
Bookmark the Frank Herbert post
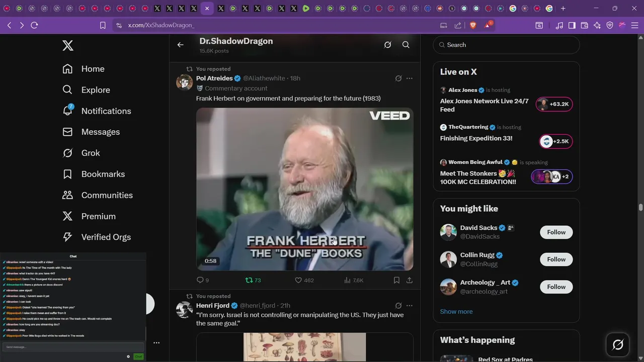(x=396, y=280)
